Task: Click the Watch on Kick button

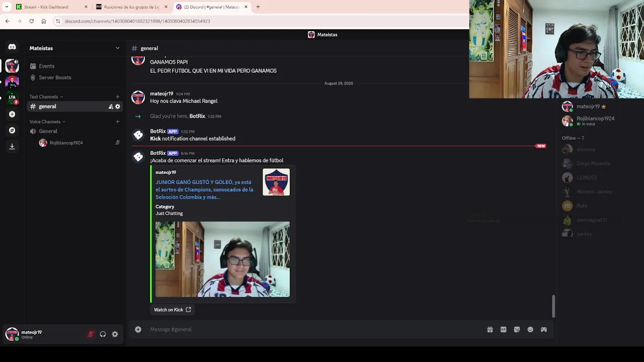Action: click(173, 310)
